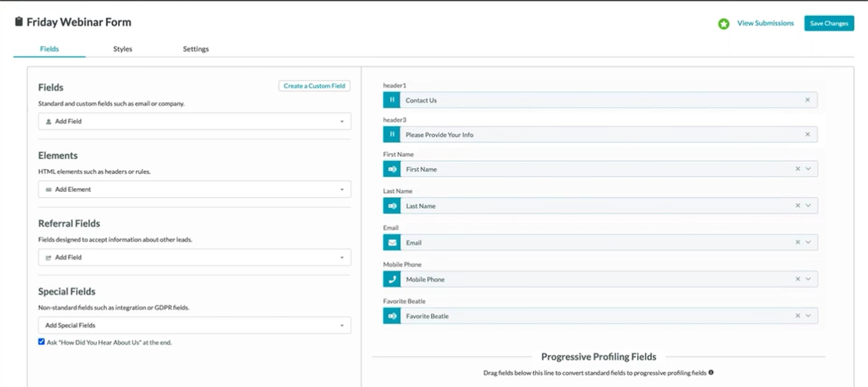Image resolution: width=868 pixels, height=387 pixels.
Task: Open the View Submissions link
Action: [765, 24]
